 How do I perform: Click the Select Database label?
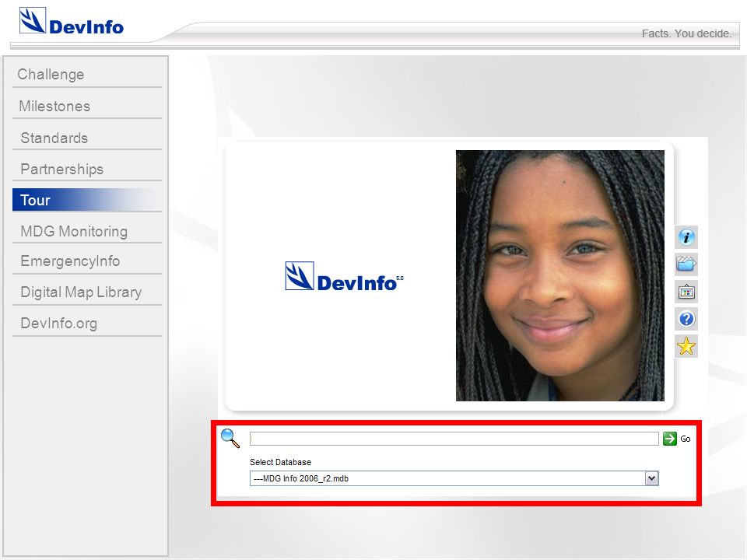point(280,462)
